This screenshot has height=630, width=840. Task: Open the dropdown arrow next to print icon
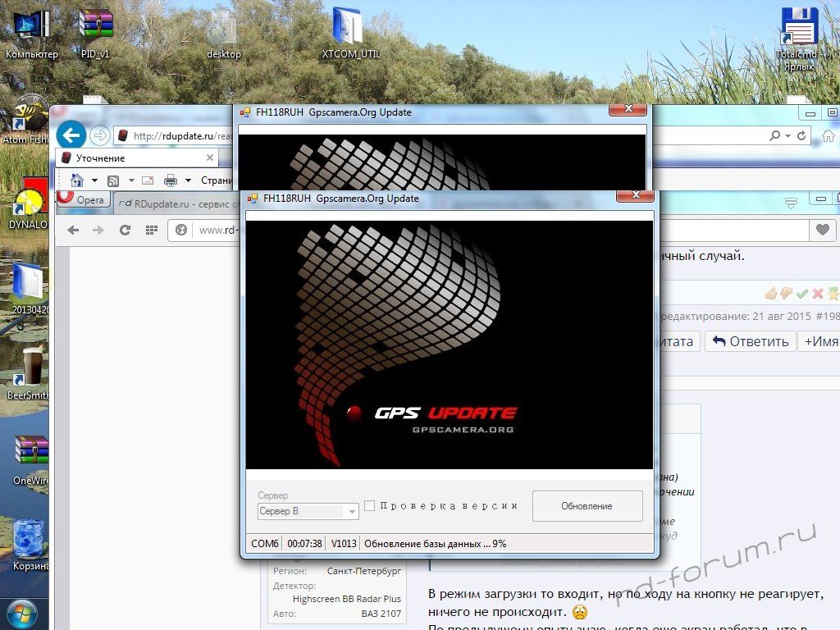pos(188,180)
